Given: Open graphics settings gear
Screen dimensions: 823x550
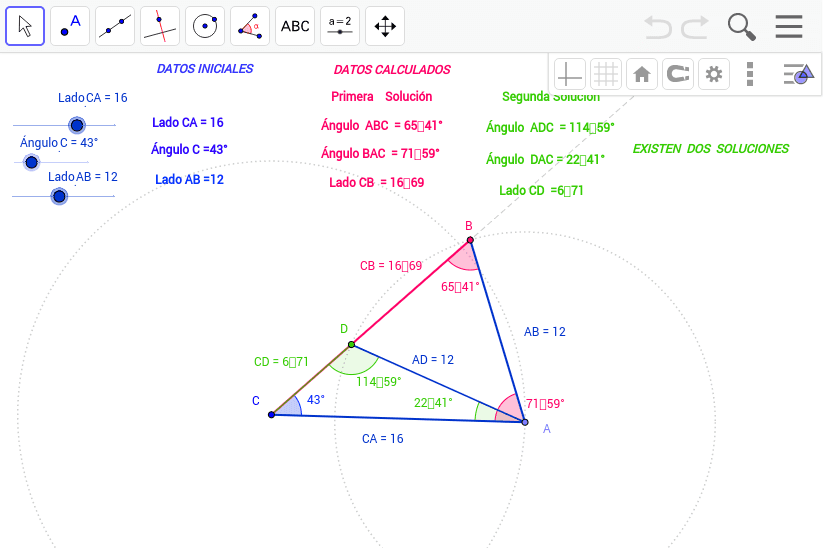Looking at the screenshot, I should [x=714, y=74].
